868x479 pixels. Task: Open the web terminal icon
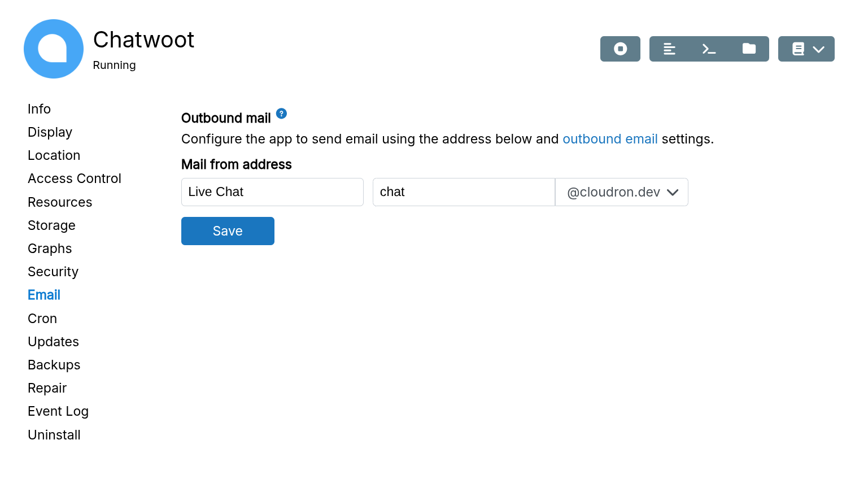(x=709, y=49)
